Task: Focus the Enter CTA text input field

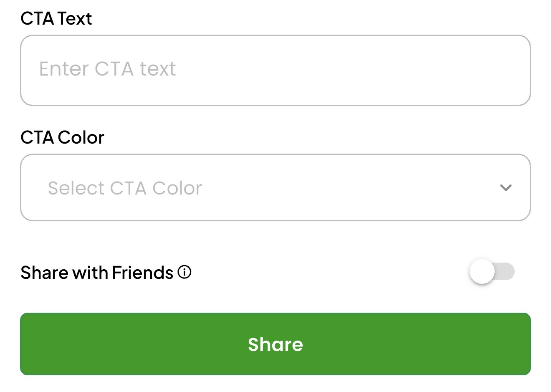Action: (275, 70)
